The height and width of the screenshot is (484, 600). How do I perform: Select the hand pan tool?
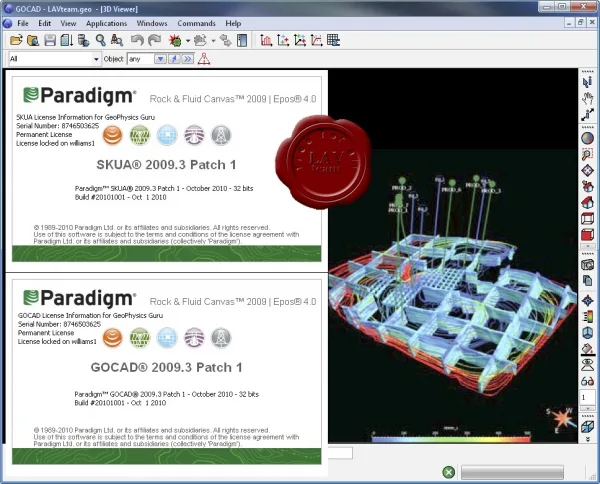587,98
